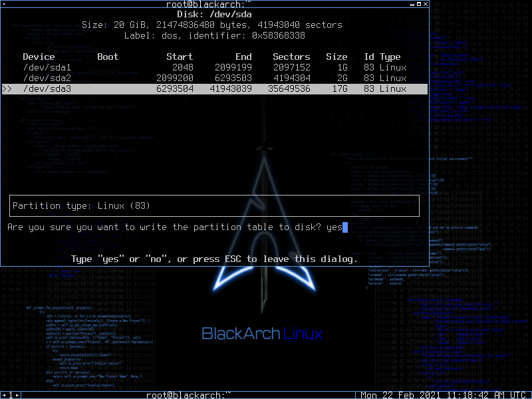Click the >> selection marker beside sda3
532x399 pixels.
(x=7, y=89)
